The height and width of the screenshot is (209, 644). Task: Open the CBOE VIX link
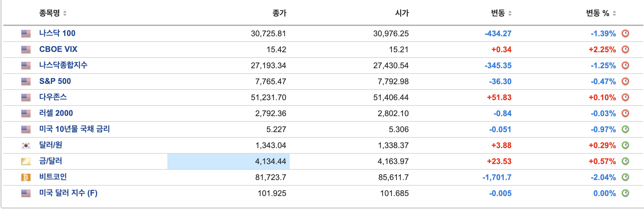point(58,49)
